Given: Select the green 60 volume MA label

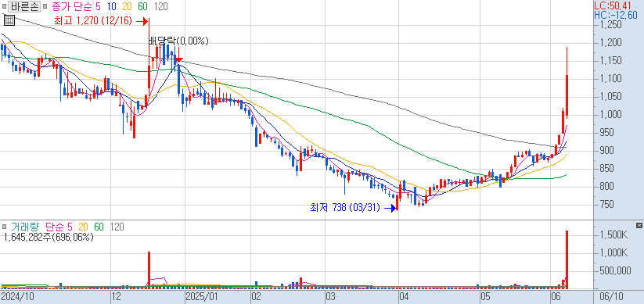Looking at the screenshot, I should click(99, 227).
